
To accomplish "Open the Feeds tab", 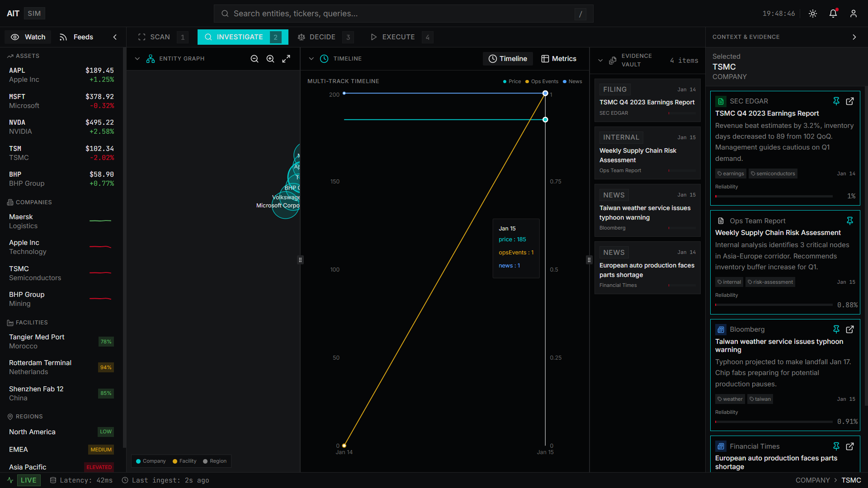I will pos(76,37).
